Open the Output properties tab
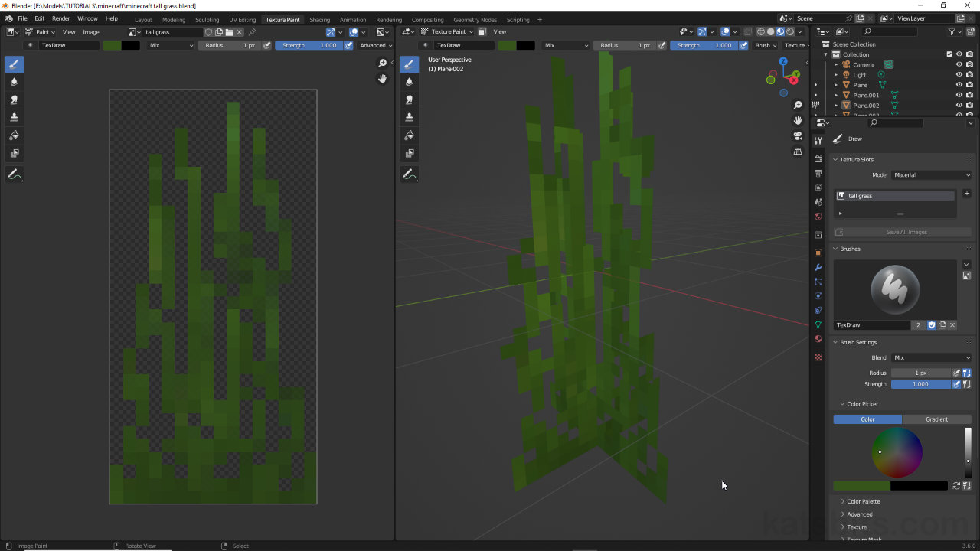 [x=818, y=174]
